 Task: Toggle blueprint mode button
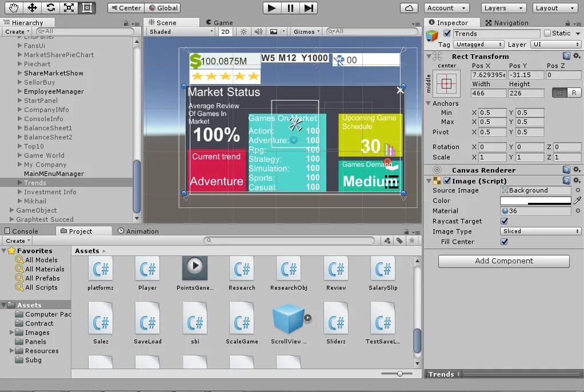coord(559,93)
